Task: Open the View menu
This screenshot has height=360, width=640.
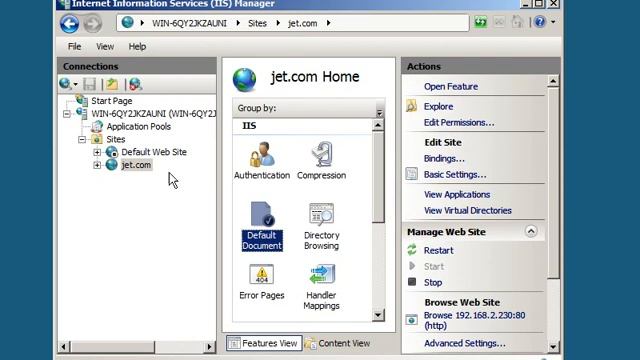Action: coord(105,47)
